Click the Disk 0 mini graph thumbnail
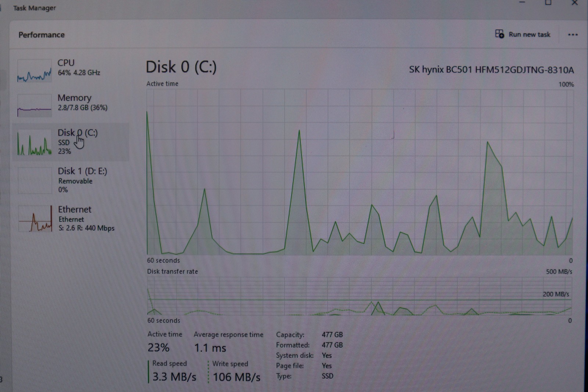This screenshot has height=392, width=588. point(35,143)
